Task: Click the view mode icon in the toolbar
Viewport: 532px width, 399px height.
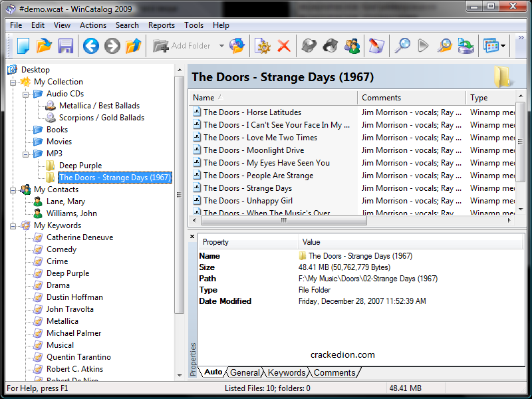Action: pyautogui.click(x=491, y=45)
